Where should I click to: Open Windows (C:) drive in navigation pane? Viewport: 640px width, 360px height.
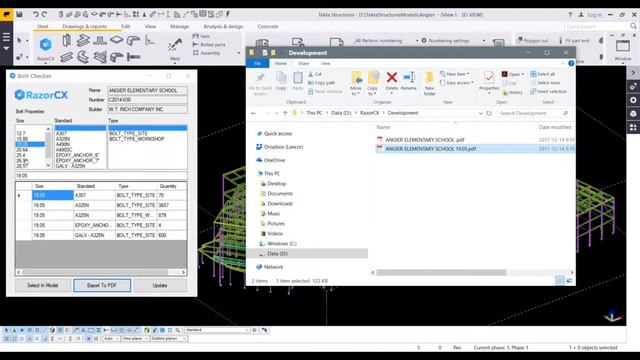[282, 244]
